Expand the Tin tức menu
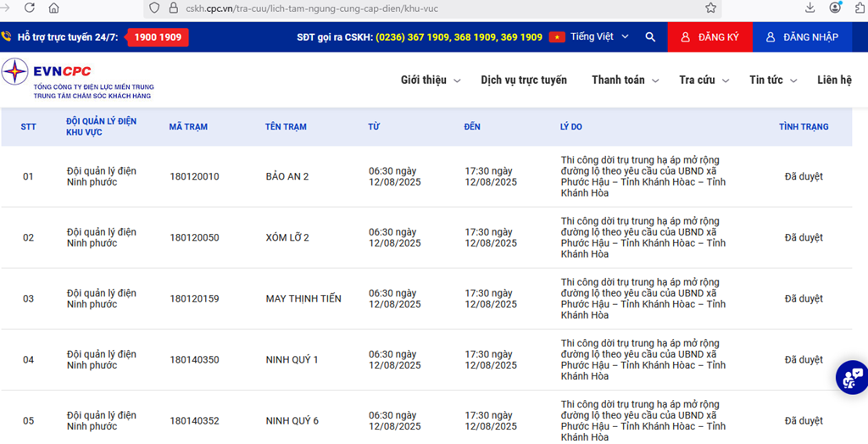 click(773, 80)
